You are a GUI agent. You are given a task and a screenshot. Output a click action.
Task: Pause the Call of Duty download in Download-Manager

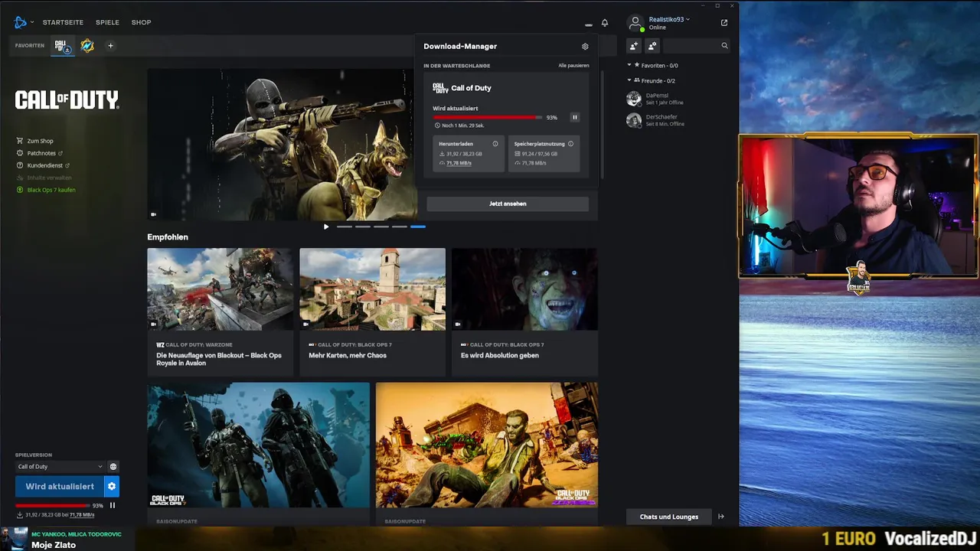point(575,117)
